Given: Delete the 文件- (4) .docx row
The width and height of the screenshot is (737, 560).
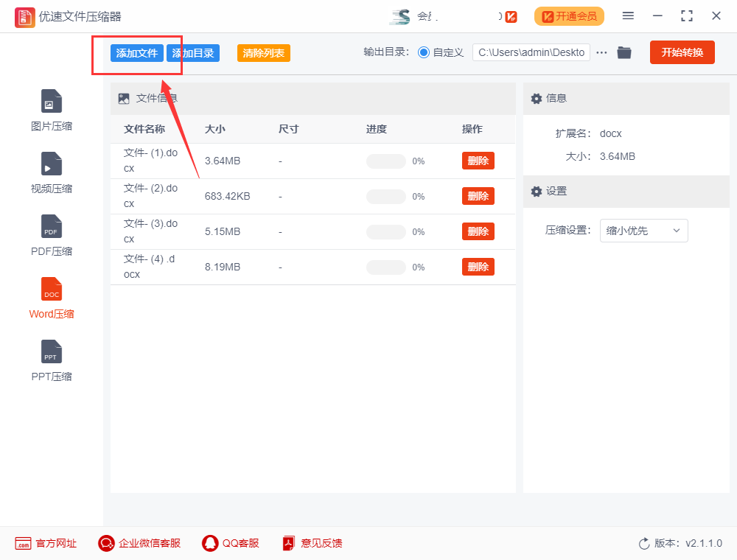Looking at the screenshot, I should coord(478,267).
